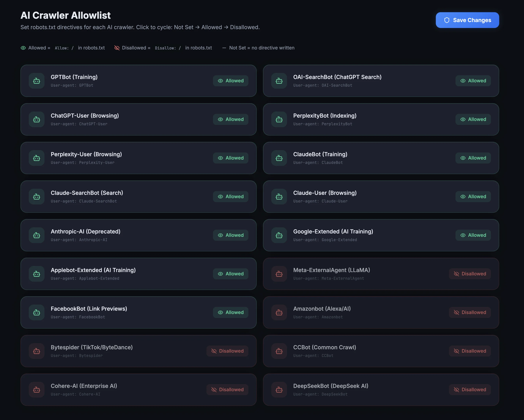Click the Bytespider robot icon
524x420 pixels.
(36, 351)
